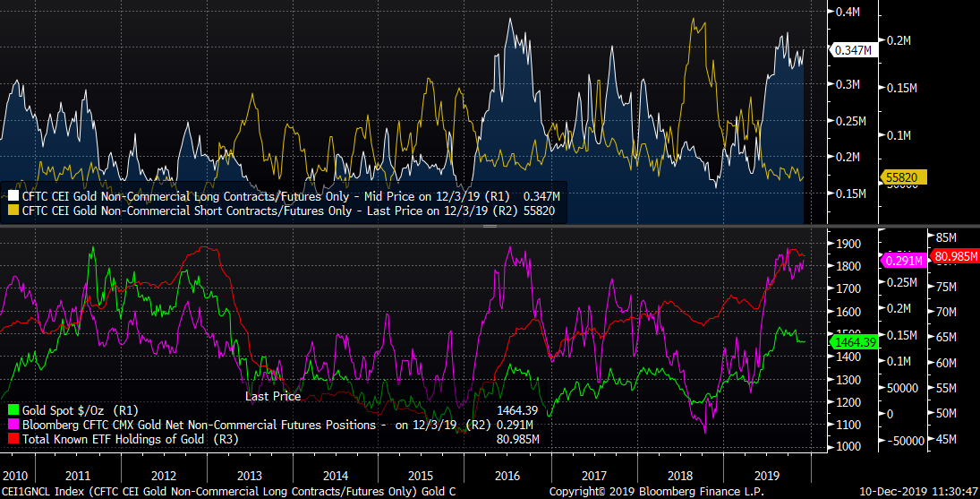Click the 2015 year axis label
This screenshot has height=499, width=980.
[x=421, y=476]
